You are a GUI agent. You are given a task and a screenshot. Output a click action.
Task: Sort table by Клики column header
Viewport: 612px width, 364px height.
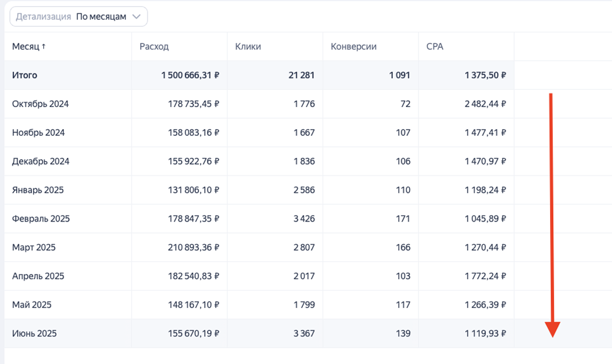click(x=248, y=46)
